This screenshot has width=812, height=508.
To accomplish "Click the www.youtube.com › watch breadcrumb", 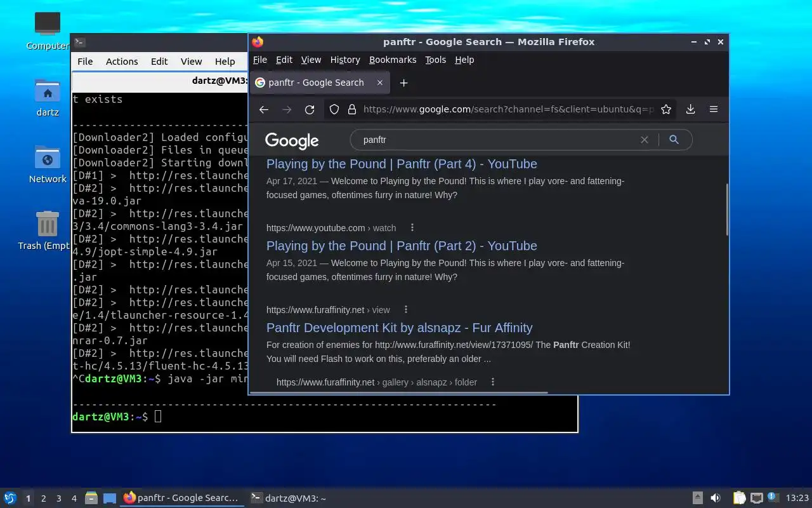I will coord(331,228).
